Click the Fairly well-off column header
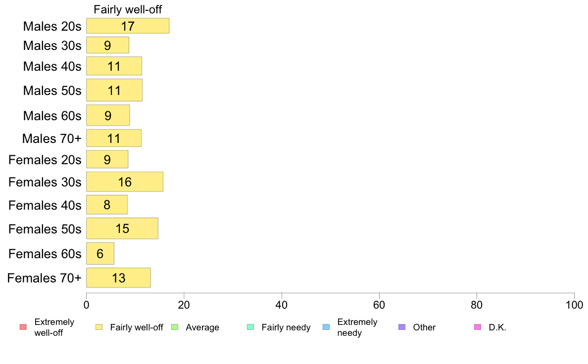 (x=128, y=9)
